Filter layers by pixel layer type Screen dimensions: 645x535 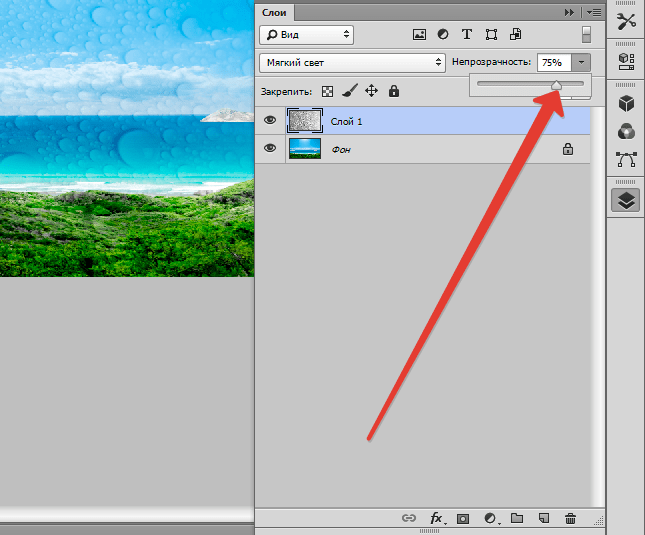pos(419,35)
